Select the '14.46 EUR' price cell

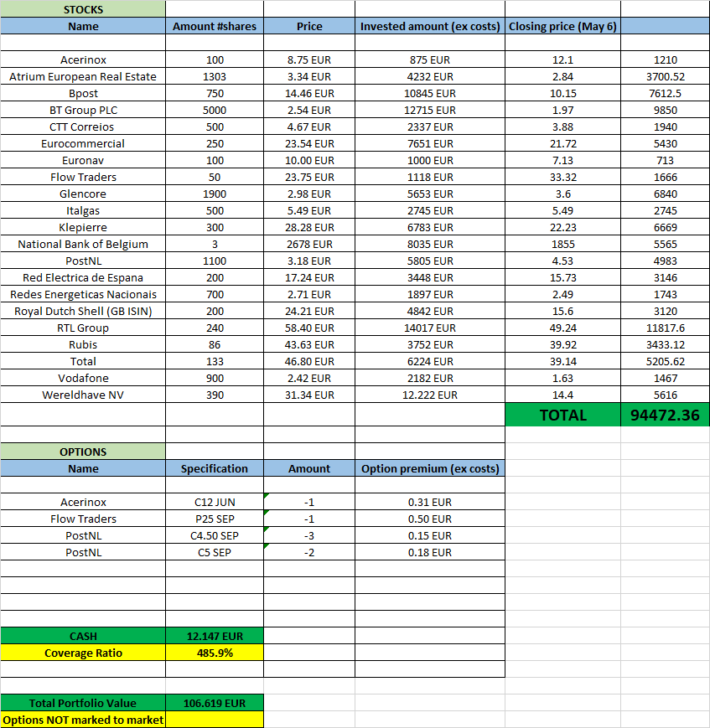point(309,93)
